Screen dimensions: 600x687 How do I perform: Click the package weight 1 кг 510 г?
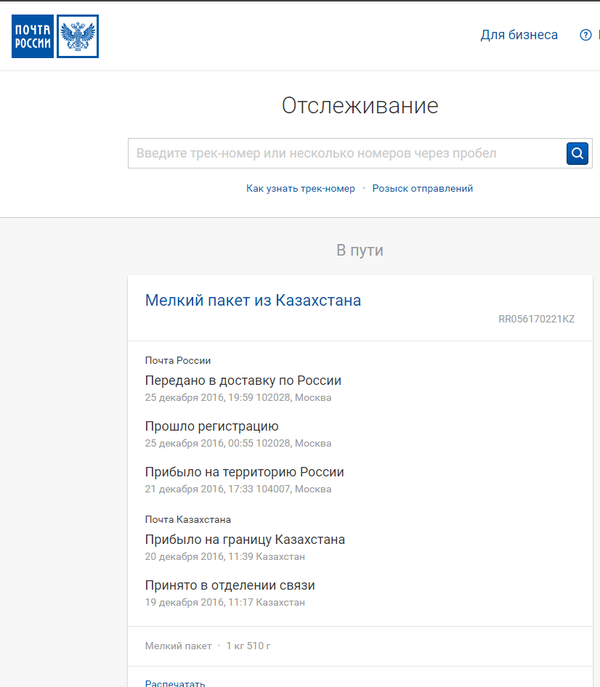(x=248, y=646)
